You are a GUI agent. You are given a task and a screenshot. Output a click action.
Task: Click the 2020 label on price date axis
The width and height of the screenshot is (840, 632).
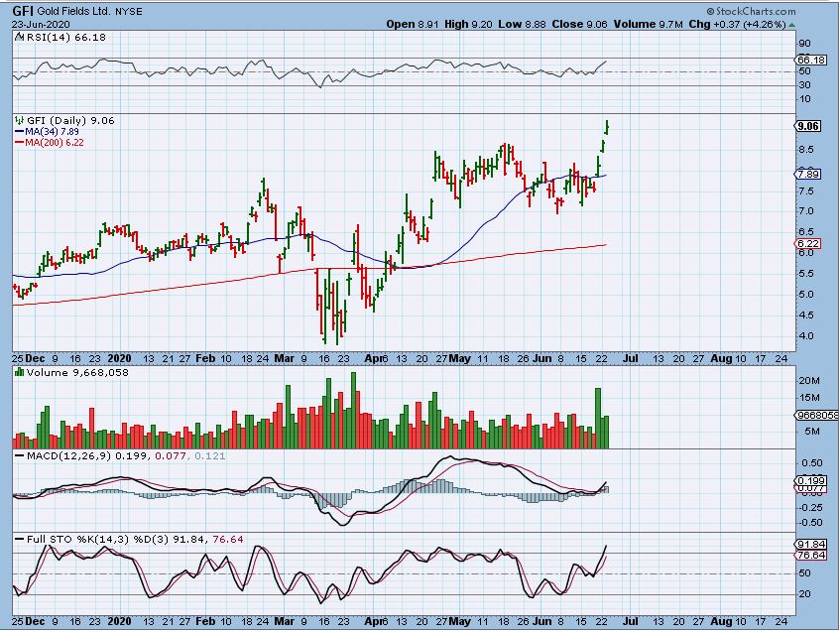[119, 358]
